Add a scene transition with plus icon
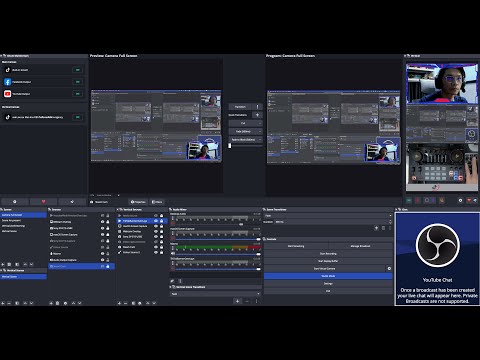Image resolution: width=480 pixels, height=360 pixels. point(376,228)
